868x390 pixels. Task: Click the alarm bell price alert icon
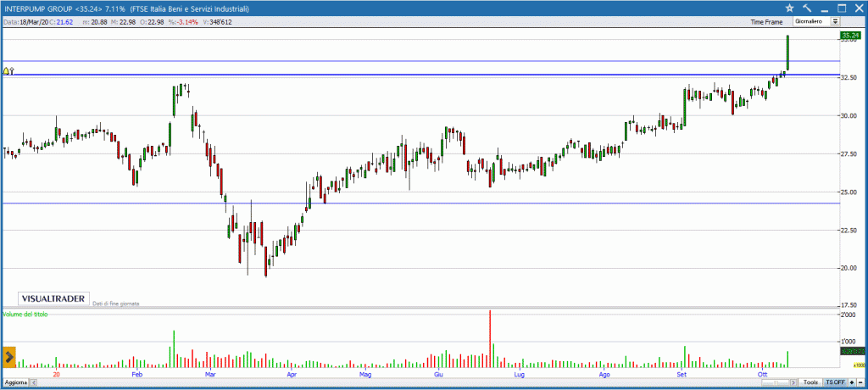click(8, 71)
